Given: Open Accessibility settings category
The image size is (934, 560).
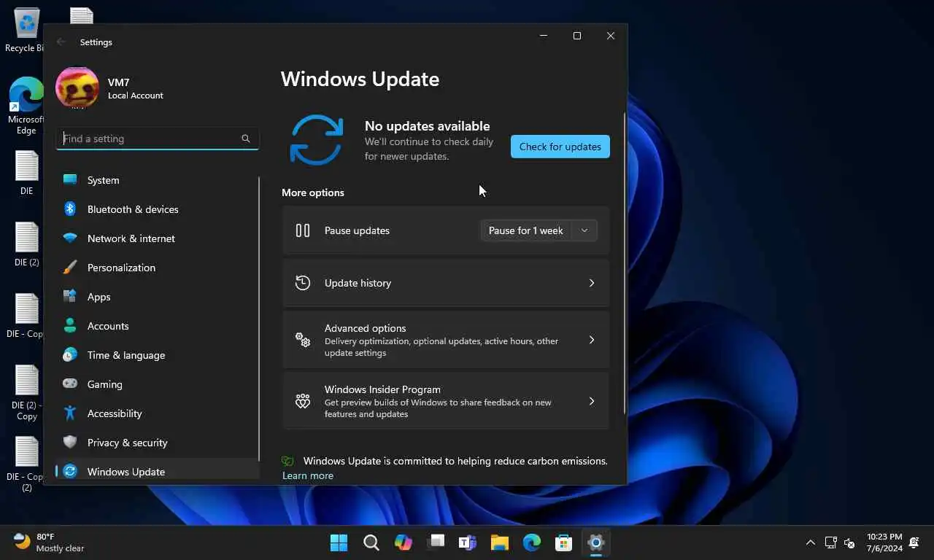Looking at the screenshot, I should tap(157, 413).
